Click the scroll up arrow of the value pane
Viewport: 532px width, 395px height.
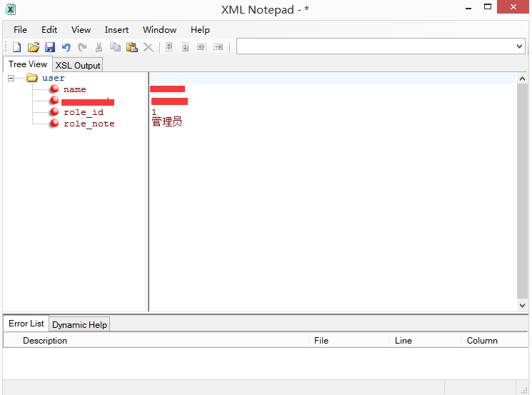(522, 79)
